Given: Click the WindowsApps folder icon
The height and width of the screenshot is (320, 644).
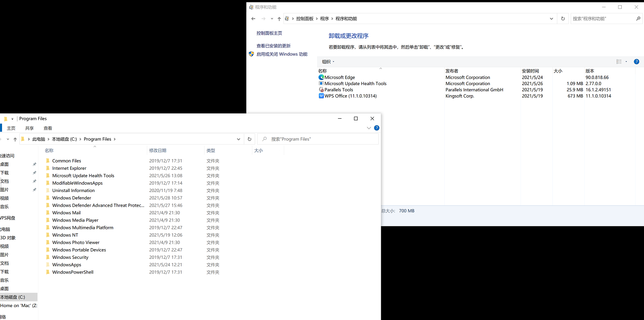Looking at the screenshot, I should pyautogui.click(x=48, y=265).
